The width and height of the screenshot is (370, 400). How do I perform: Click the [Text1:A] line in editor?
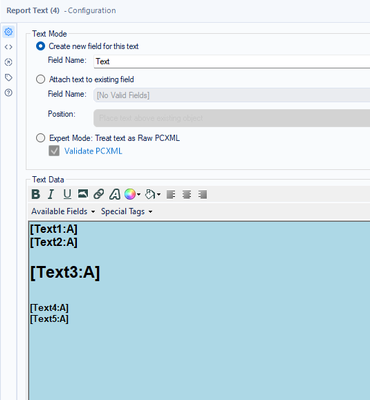tap(54, 229)
